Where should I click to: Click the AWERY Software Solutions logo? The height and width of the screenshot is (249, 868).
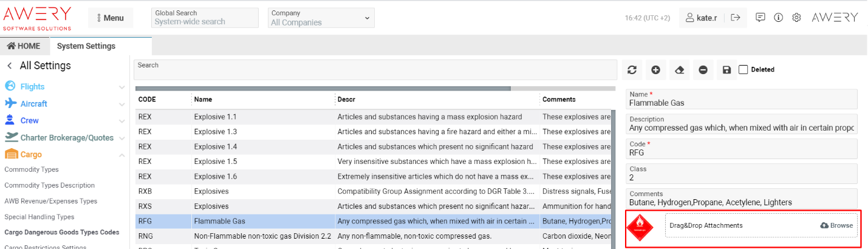[38, 18]
